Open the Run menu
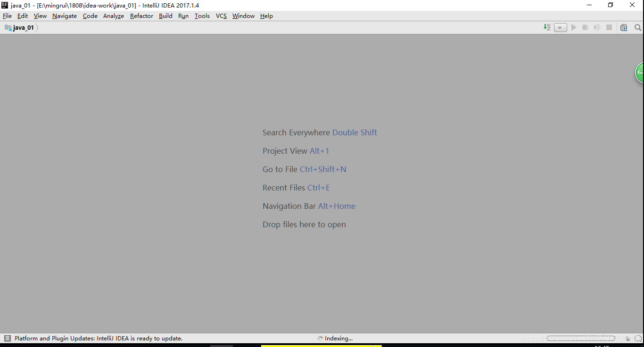 click(x=183, y=16)
